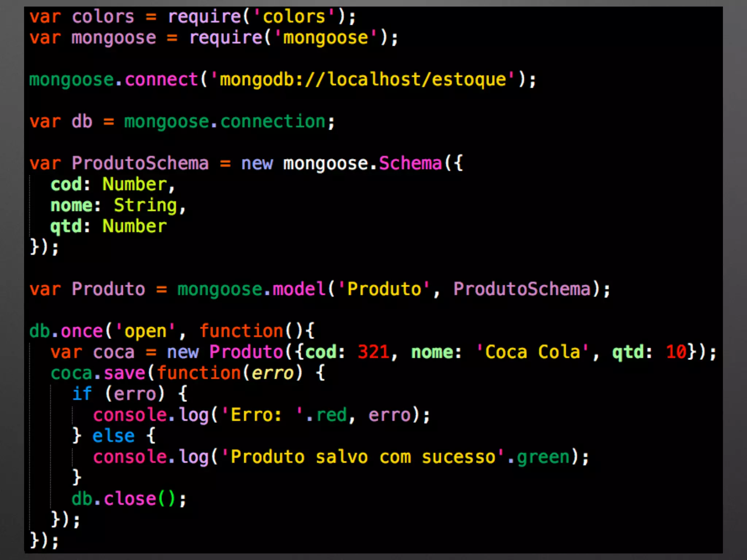Click the String type on the nome field

tap(145, 205)
